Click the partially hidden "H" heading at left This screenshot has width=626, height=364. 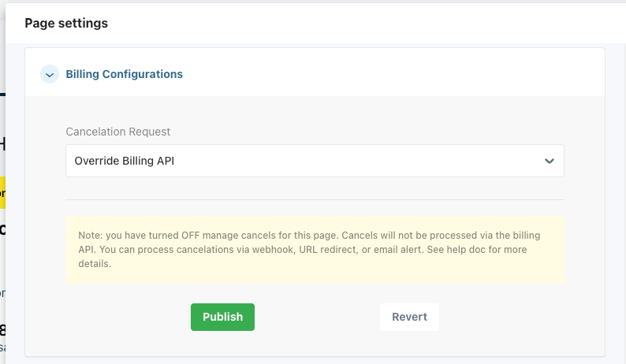pos(2,143)
